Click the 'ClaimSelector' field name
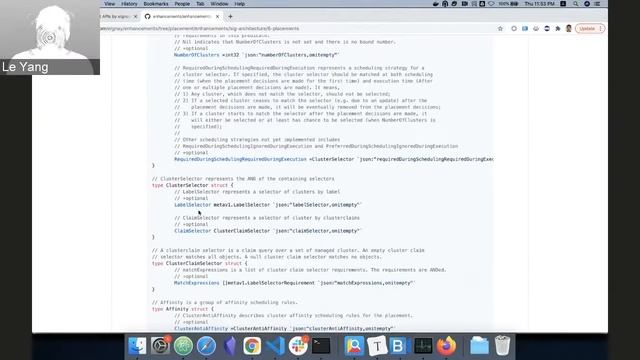640x360 pixels. pos(192,231)
